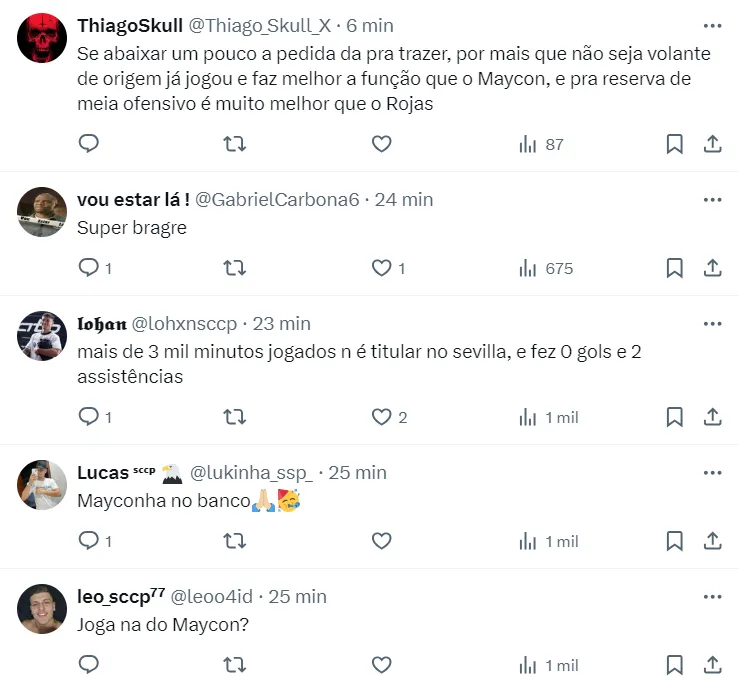Open more options on ThiagoSkull's tweet

pyautogui.click(x=712, y=26)
